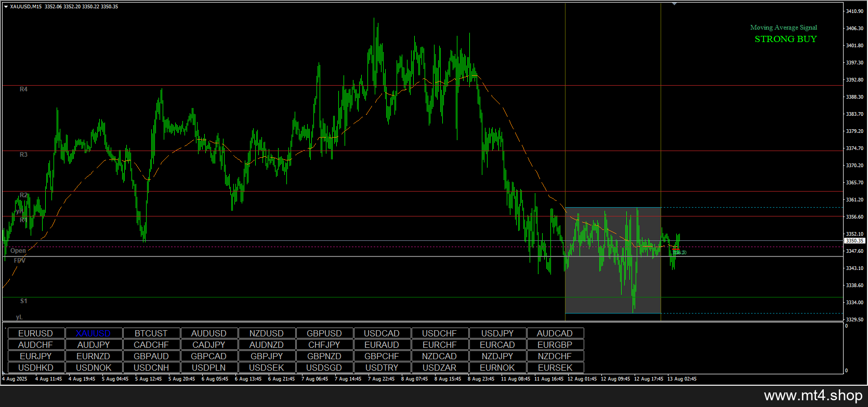The height and width of the screenshot is (407, 868).
Task: Click the gray session range box
Action: (613, 261)
